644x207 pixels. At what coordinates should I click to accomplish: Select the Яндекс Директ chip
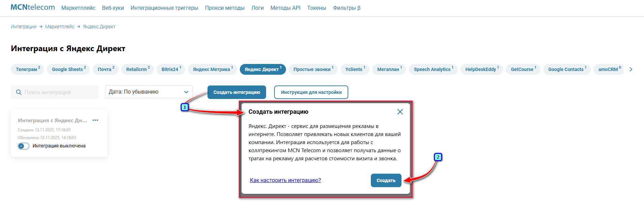(263, 69)
